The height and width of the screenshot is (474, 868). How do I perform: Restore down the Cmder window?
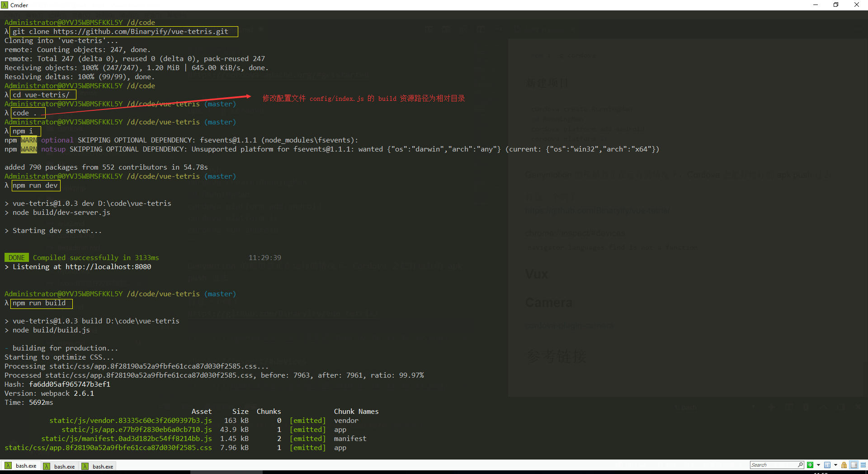point(836,5)
